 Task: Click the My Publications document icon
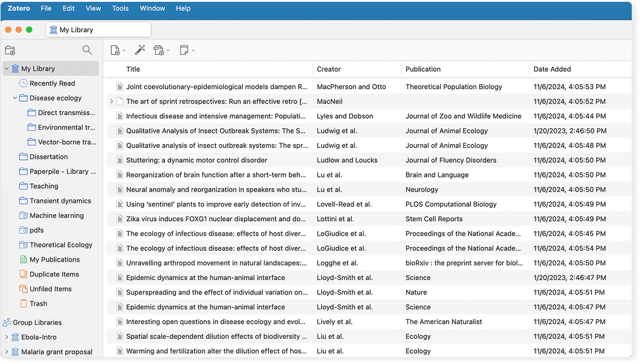tap(23, 260)
